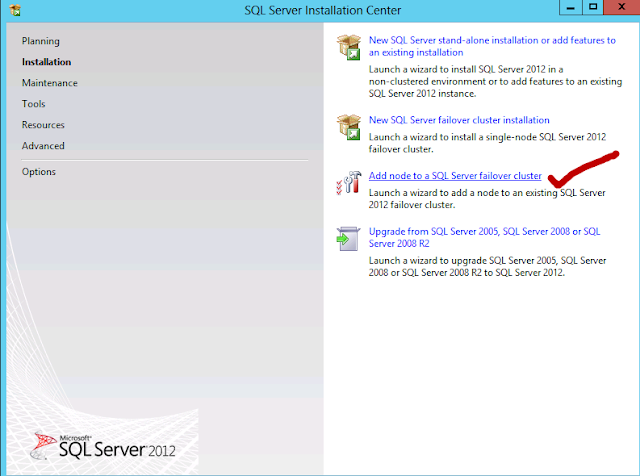The image size is (640, 476).
Task: Click the SQL Server Installation Center title text
Action: coord(322,10)
